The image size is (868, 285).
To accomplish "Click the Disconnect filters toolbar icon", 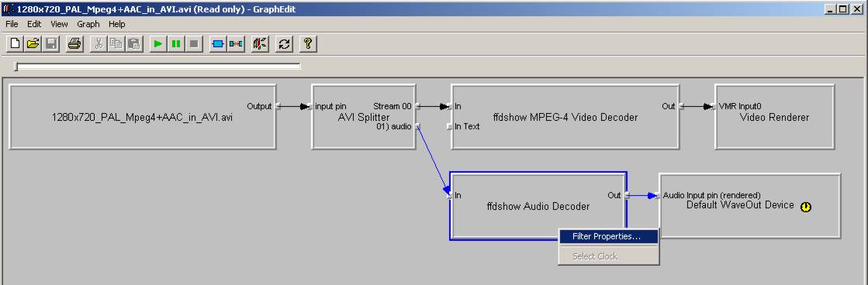I will tap(237, 43).
